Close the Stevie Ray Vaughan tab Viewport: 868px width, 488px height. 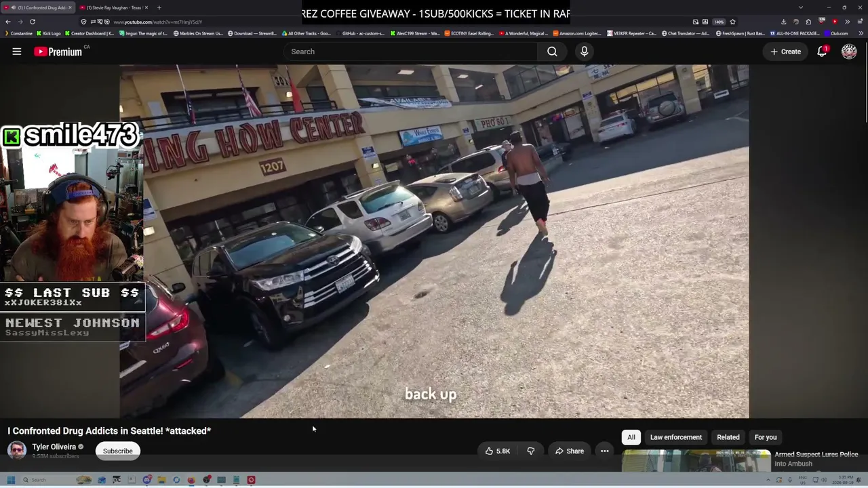click(147, 7)
